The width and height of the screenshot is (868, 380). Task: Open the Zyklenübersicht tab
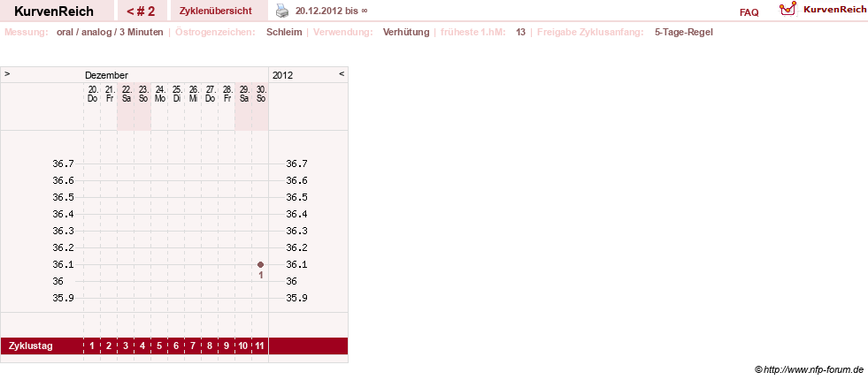[215, 11]
